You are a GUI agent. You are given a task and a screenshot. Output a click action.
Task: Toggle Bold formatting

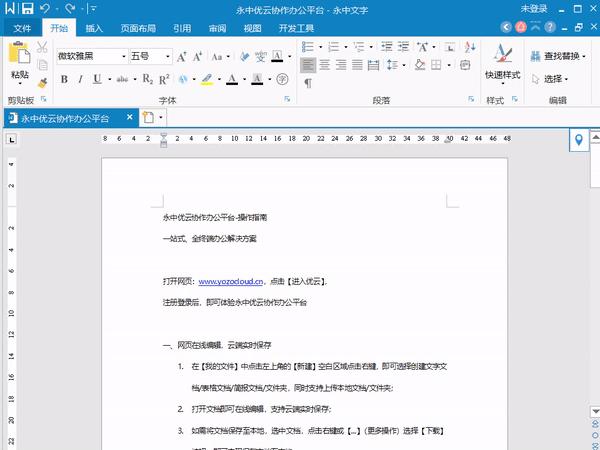coord(64,79)
